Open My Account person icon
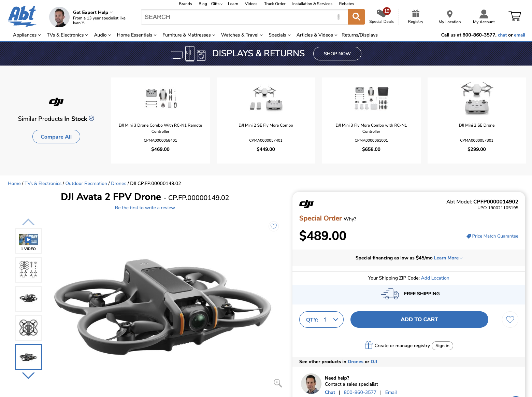The image size is (532, 397). pyautogui.click(x=484, y=14)
